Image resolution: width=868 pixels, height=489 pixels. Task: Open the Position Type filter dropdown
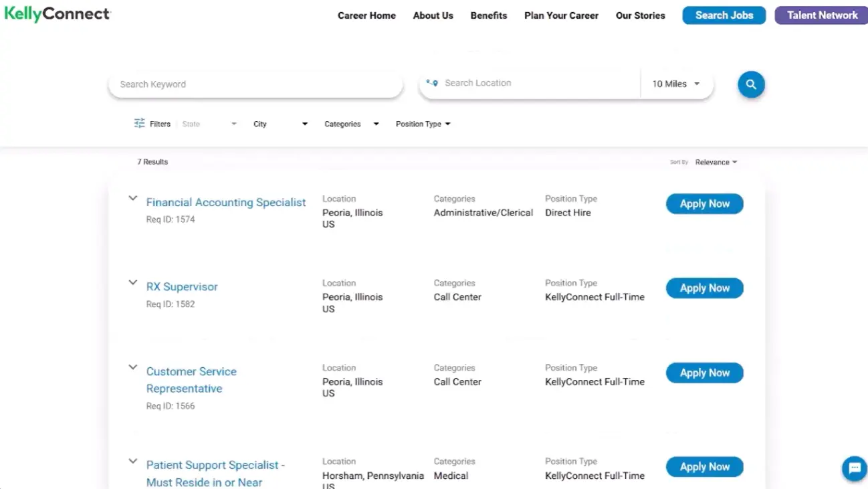(x=423, y=124)
